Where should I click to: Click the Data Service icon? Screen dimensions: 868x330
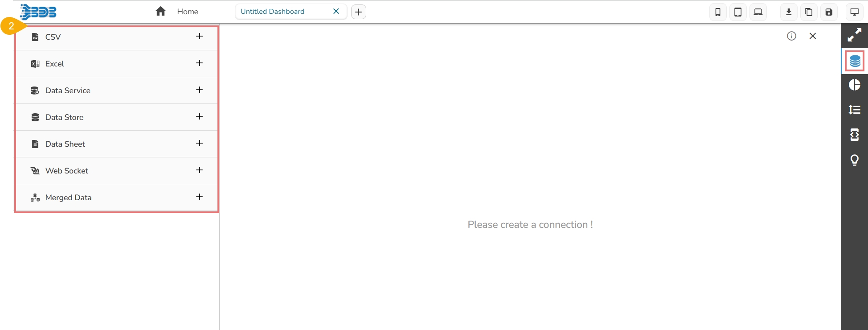35,91
